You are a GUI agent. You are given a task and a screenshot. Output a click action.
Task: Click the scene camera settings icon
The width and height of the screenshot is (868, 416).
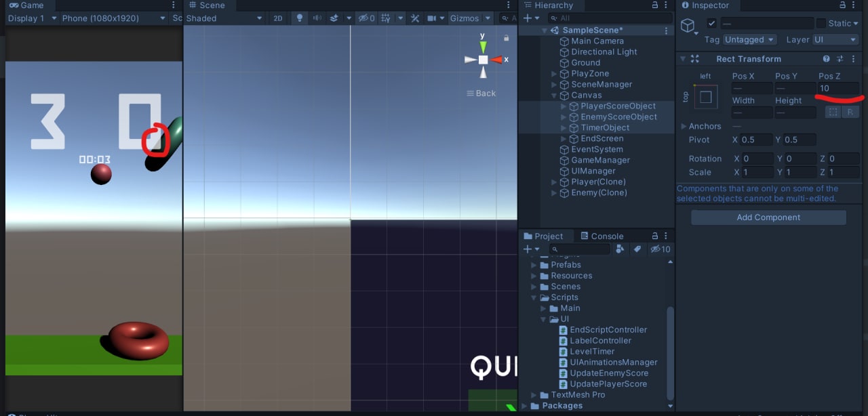pyautogui.click(x=431, y=18)
